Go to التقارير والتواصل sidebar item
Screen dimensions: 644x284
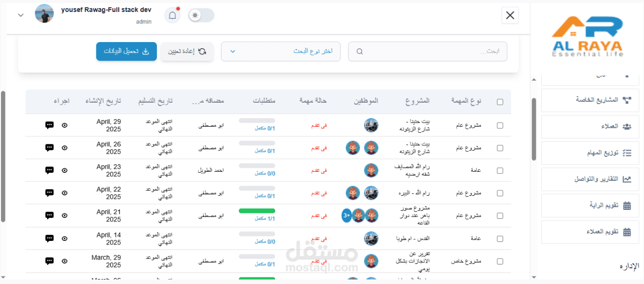pos(590,179)
